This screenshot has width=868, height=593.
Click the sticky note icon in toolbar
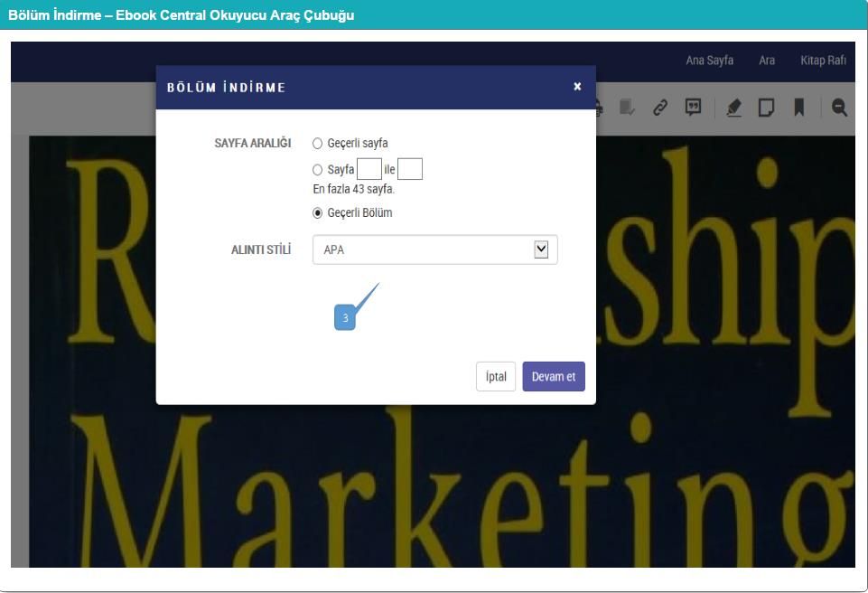[766, 107]
